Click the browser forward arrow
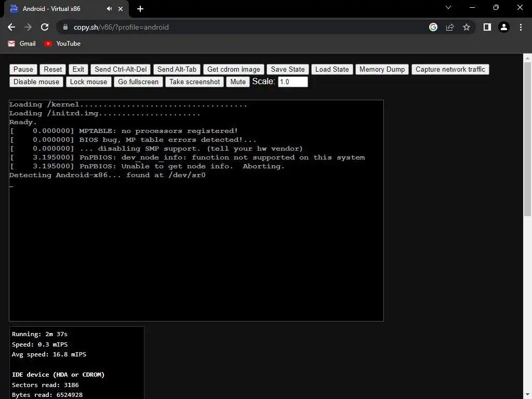The width and height of the screenshot is (532, 399). coord(28,27)
